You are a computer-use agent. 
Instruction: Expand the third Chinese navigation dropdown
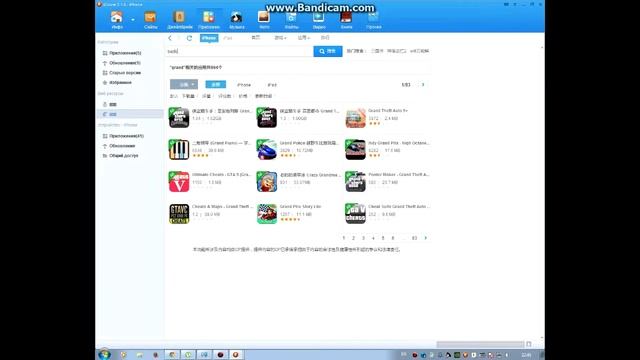[303, 38]
